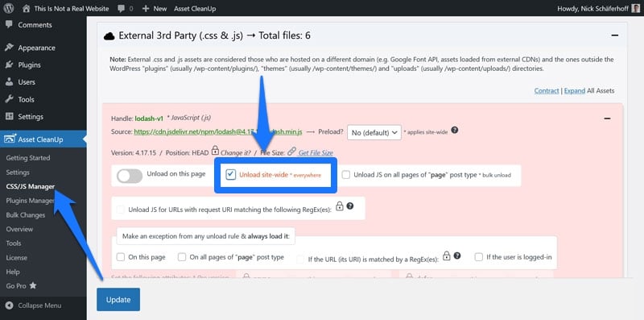Click the Go Pro star icon
The width and height of the screenshot is (644, 320).
point(33,285)
